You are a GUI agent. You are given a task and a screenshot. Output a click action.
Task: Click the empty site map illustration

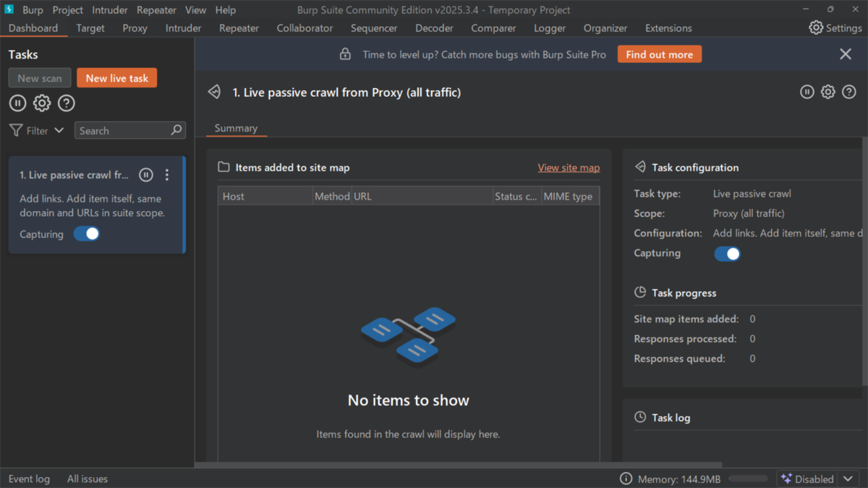coord(409,338)
